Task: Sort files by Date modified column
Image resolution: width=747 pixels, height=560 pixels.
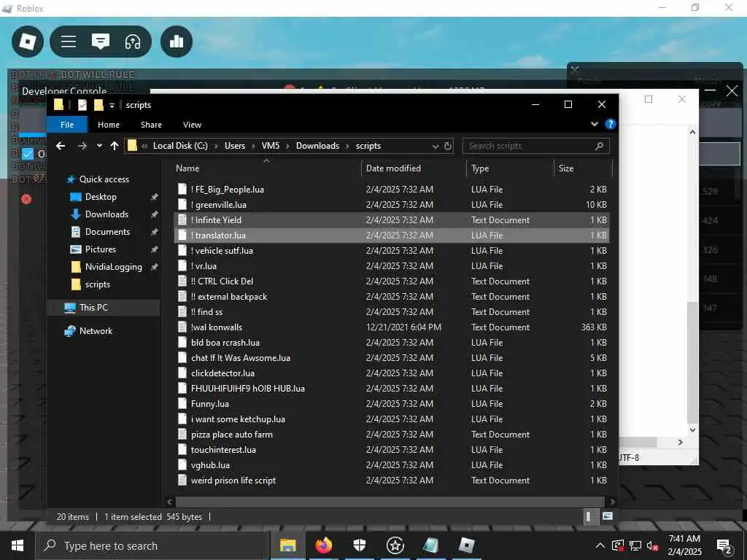Action: tap(393, 168)
